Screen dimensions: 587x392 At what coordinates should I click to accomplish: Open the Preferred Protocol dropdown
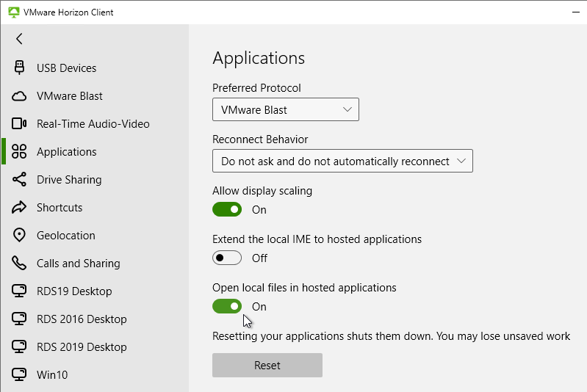pyautogui.click(x=286, y=109)
